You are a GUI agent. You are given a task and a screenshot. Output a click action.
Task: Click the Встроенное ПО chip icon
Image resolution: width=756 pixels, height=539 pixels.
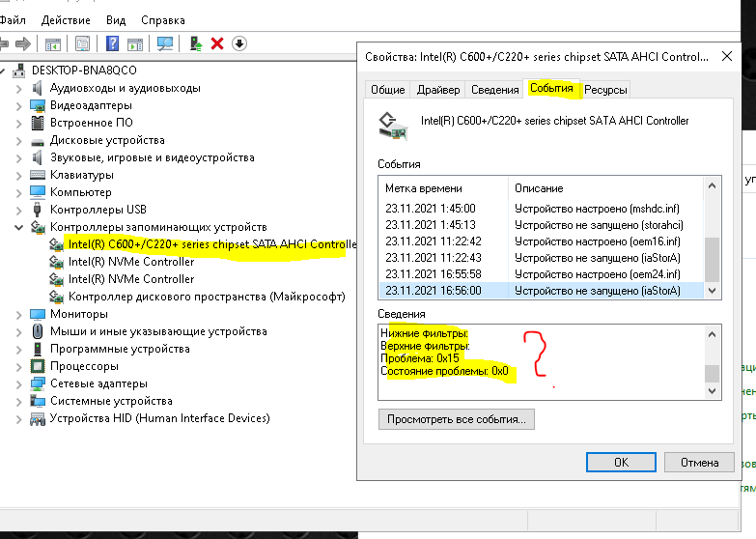pos(37,123)
